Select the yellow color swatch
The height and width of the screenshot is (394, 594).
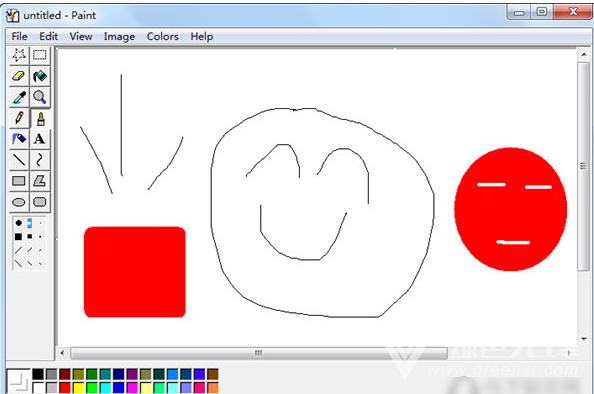pyautogui.click(x=78, y=388)
